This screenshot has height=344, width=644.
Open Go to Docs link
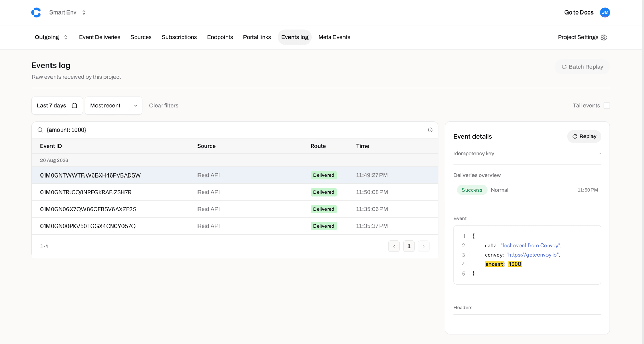pyautogui.click(x=579, y=12)
